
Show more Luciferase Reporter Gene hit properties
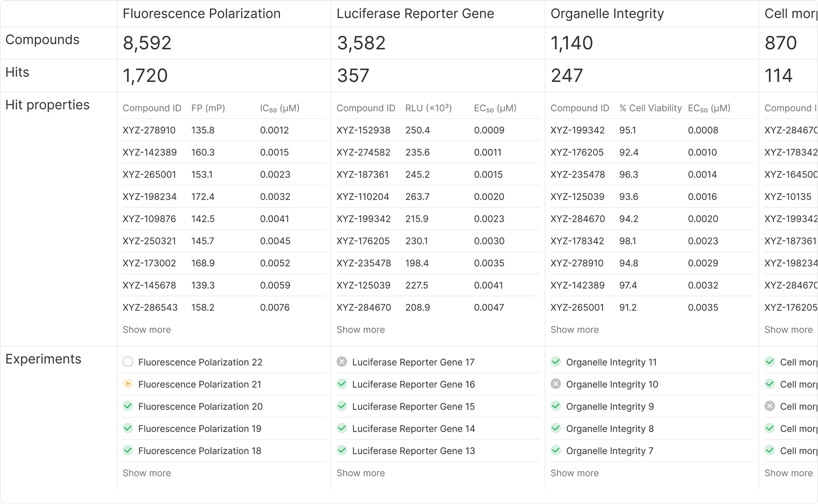point(361,329)
